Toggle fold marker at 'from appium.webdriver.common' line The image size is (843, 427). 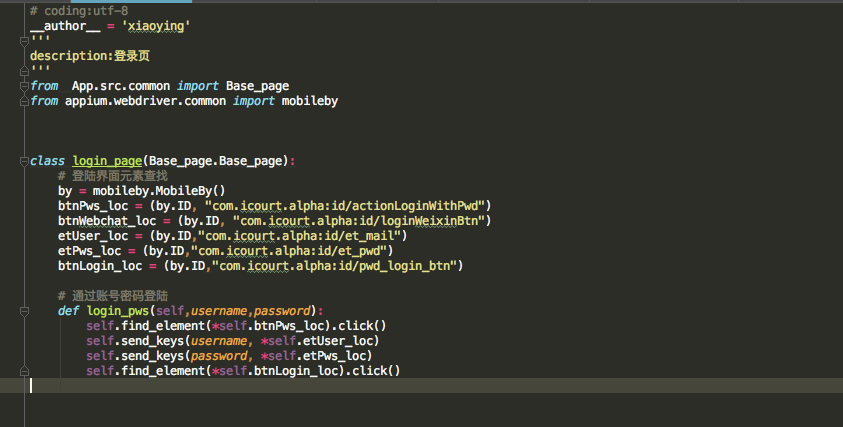(24, 101)
